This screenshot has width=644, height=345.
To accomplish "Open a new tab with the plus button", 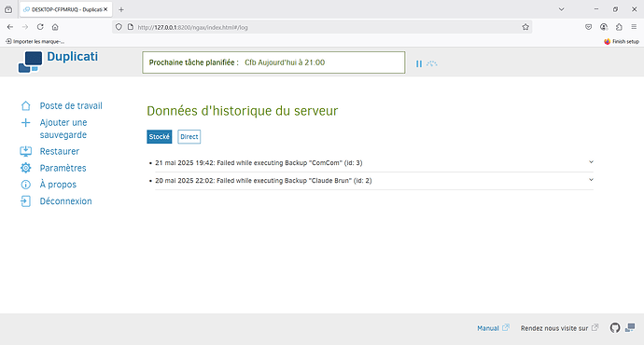I will [x=121, y=9].
